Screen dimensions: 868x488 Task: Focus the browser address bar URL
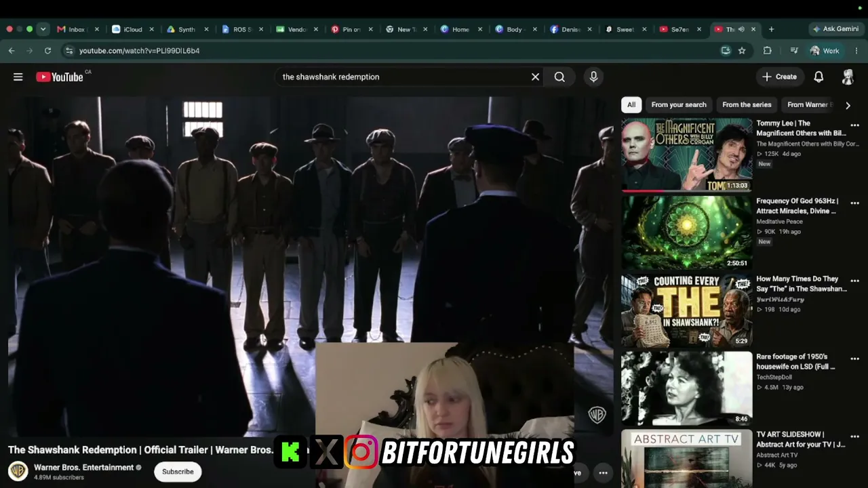(139, 51)
